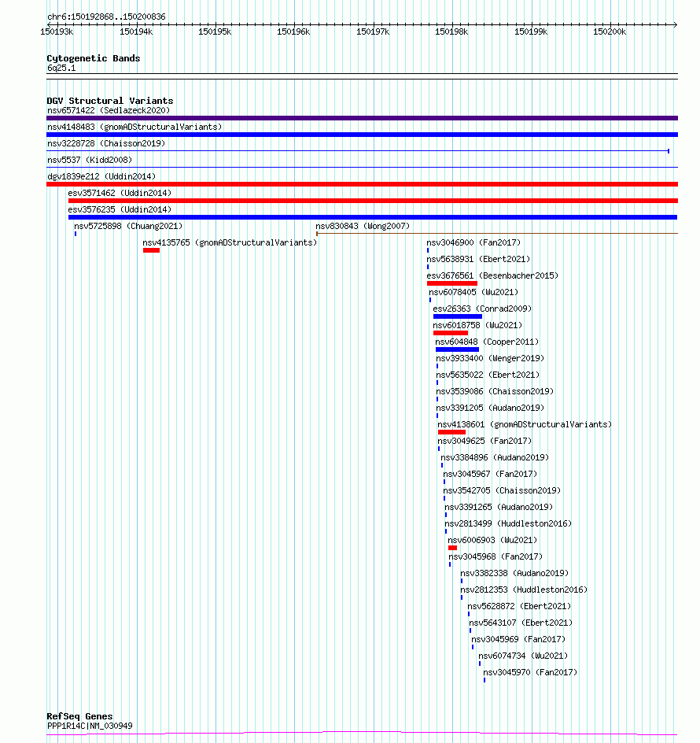This screenshot has width=700, height=743.
Task: Select nsv2813499 (Huddleston2016) label
Action: 508,525
